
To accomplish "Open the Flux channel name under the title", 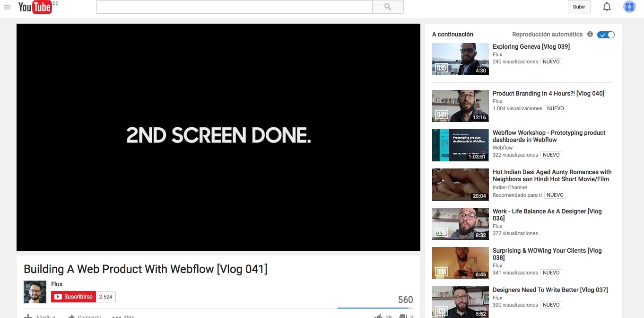I will tap(57, 284).
